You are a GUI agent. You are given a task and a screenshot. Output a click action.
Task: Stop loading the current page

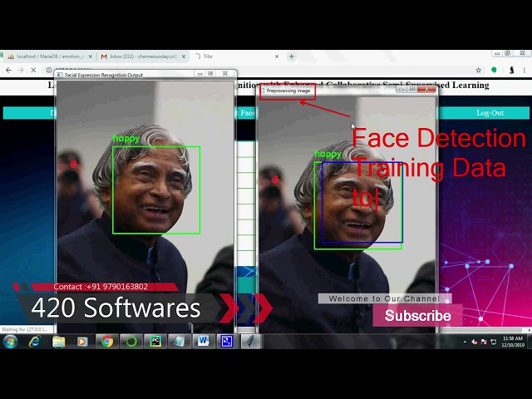pos(33,70)
